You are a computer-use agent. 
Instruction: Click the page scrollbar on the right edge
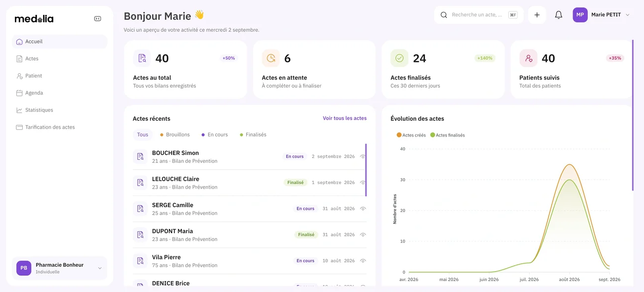(633, 115)
